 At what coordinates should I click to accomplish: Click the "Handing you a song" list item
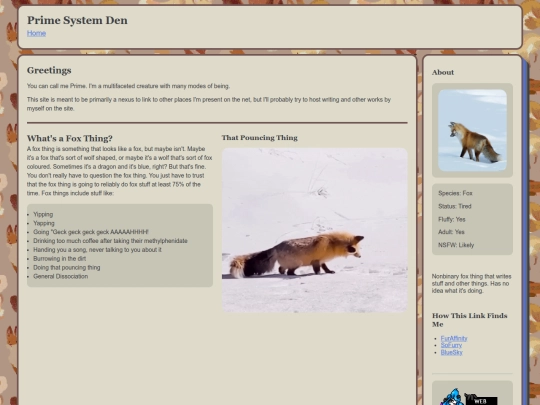(97, 250)
